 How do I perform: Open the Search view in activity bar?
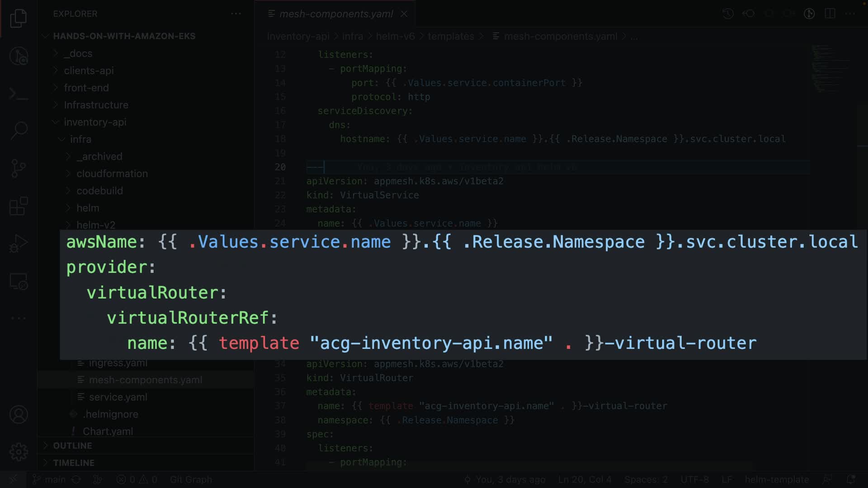[19, 131]
